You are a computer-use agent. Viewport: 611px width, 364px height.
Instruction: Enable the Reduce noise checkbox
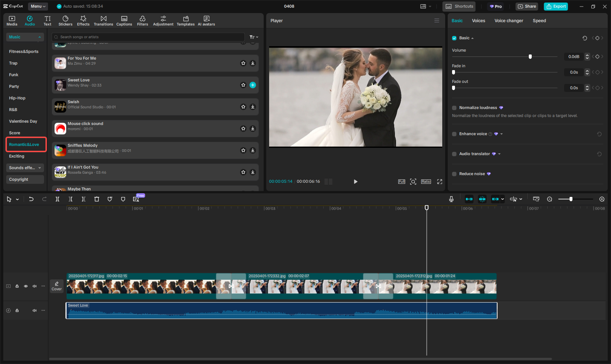click(x=454, y=174)
